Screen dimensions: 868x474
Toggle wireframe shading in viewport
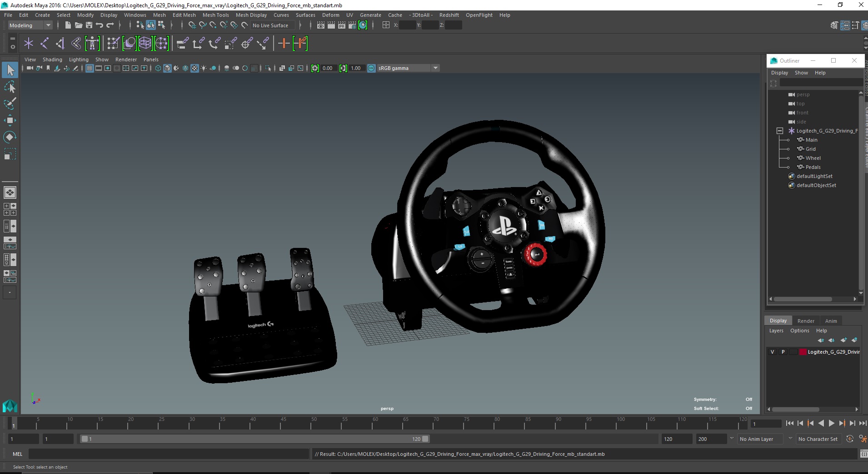(x=158, y=68)
